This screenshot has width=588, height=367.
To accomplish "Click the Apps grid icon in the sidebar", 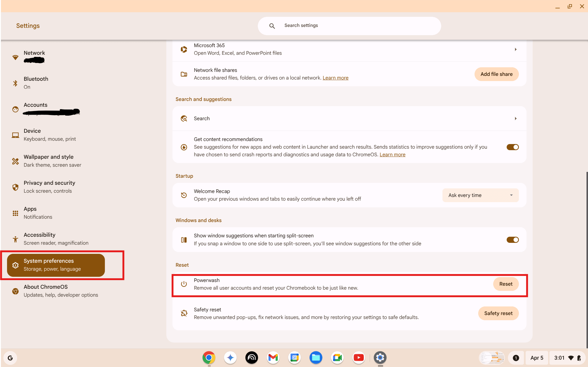I will coord(15,213).
